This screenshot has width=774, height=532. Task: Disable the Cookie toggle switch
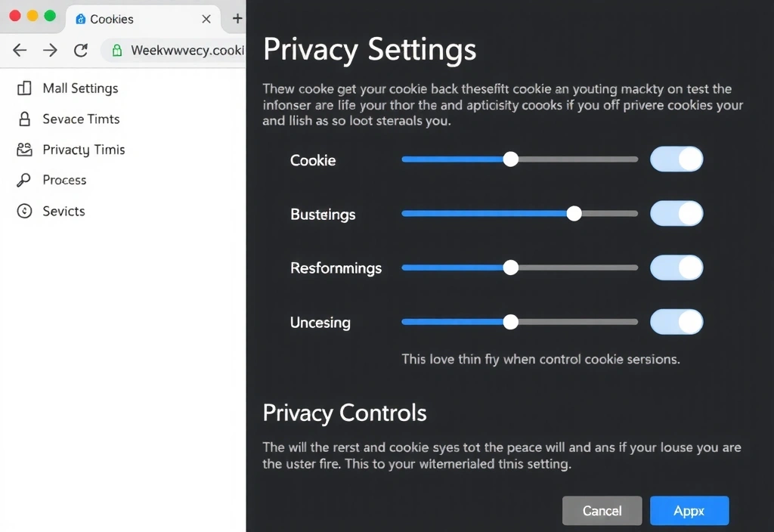(676, 159)
